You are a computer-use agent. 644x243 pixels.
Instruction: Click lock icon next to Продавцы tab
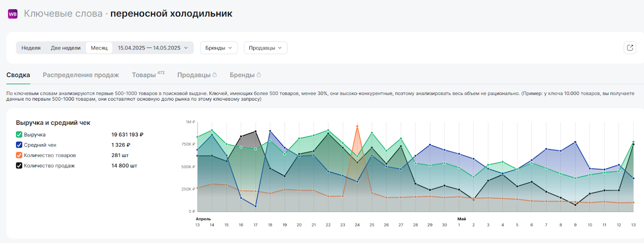[215, 75]
